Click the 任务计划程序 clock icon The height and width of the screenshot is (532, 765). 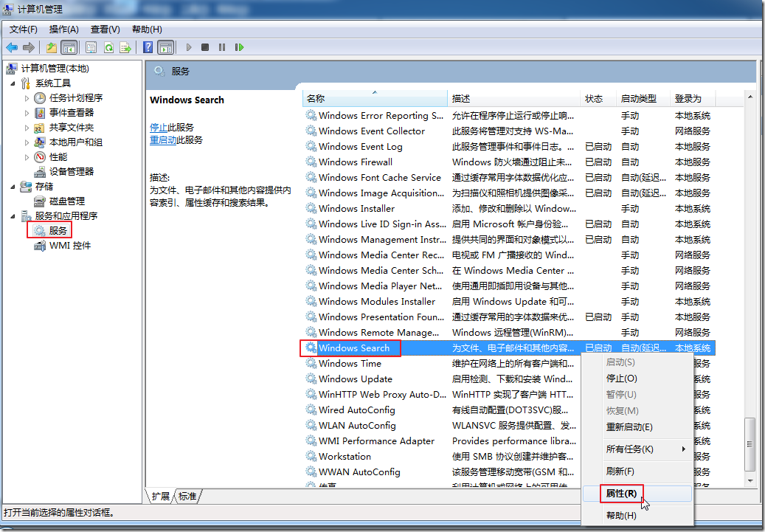(40, 98)
